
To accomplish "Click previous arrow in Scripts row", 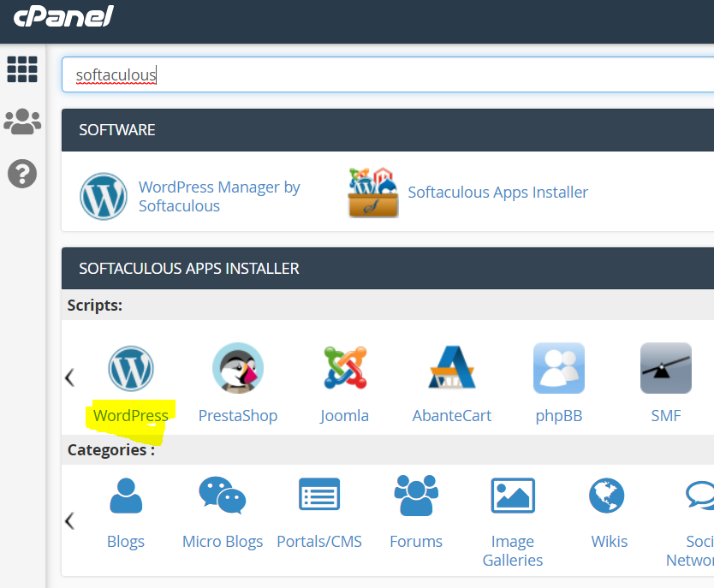I will coord(69,377).
